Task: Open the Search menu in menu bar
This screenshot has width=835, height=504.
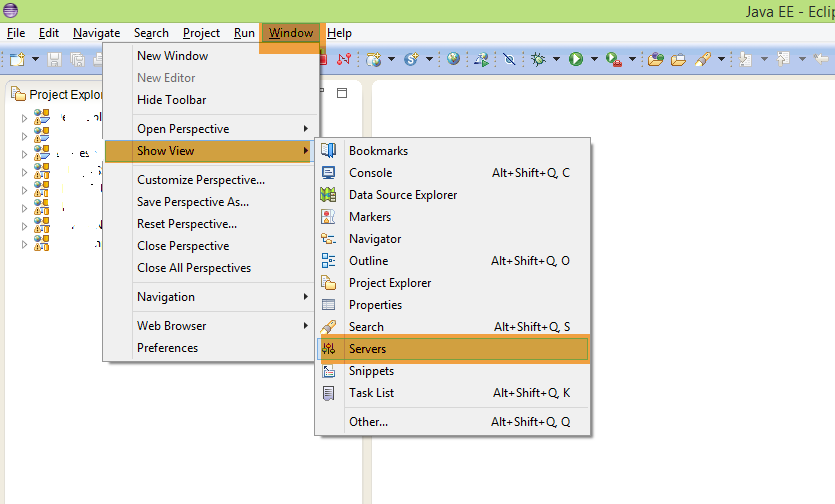Action: (151, 33)
